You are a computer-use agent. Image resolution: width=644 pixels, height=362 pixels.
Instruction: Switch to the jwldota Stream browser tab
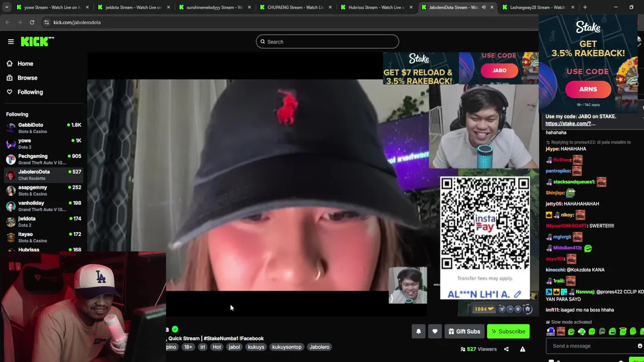(133, 8)
